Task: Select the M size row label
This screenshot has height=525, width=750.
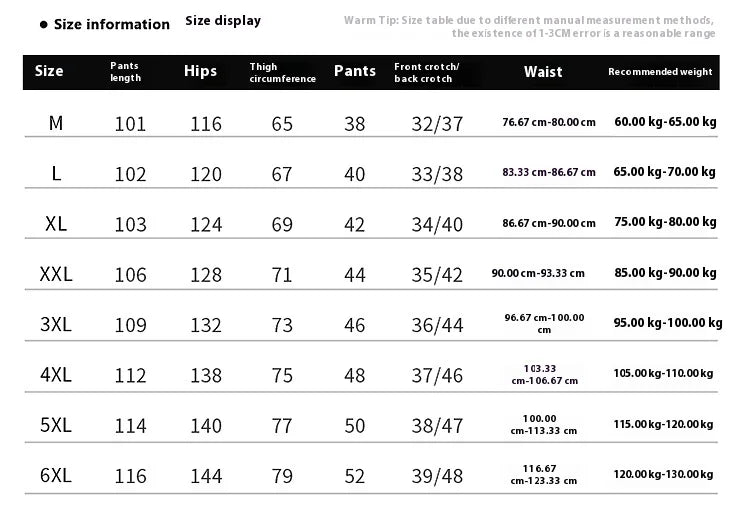Action: (x=56, y=123)
